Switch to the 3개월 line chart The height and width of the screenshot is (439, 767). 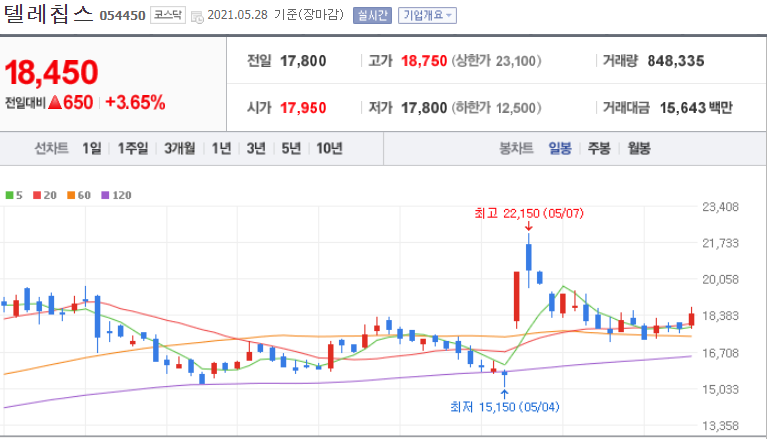[180, 148]
